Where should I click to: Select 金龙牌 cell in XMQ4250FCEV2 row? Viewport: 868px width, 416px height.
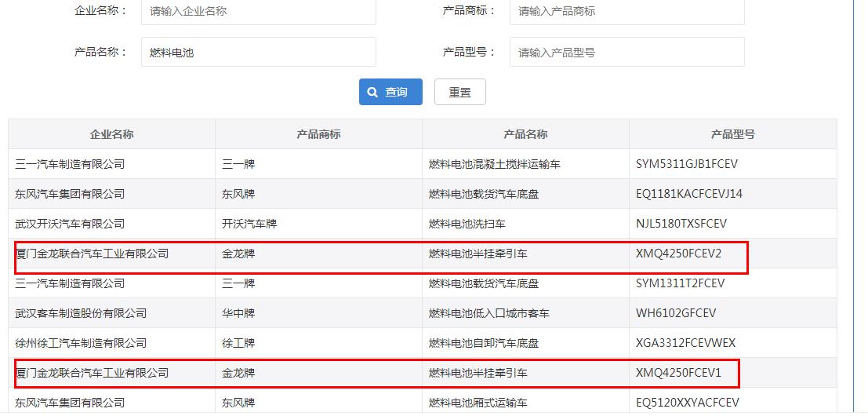coord(318,254)
